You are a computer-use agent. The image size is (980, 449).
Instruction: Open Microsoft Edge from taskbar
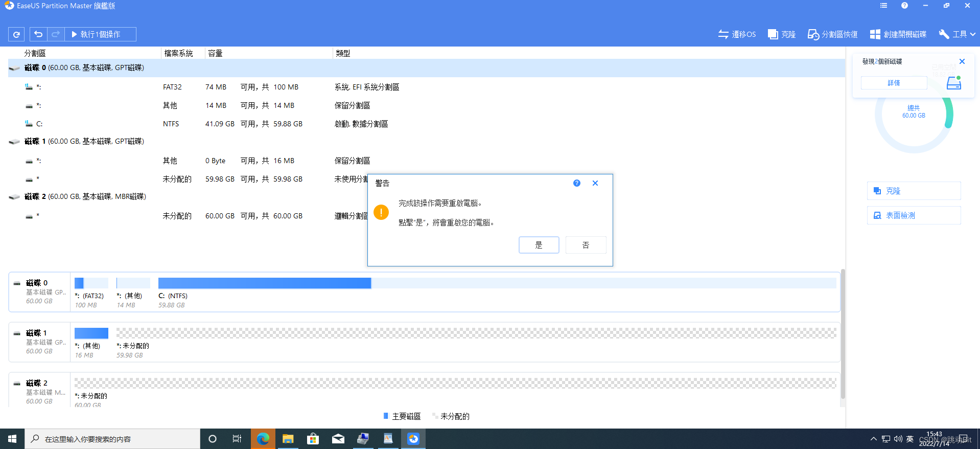pos(263,439)
